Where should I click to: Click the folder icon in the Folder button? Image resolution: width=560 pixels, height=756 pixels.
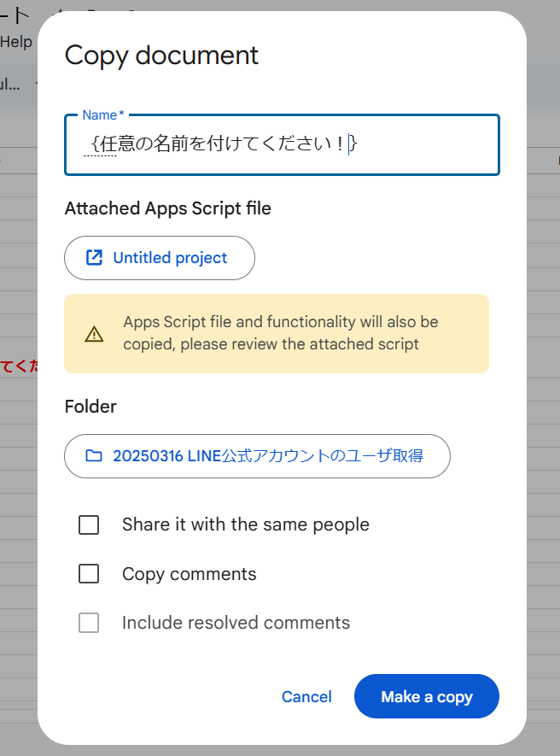[x=94, y=456]
